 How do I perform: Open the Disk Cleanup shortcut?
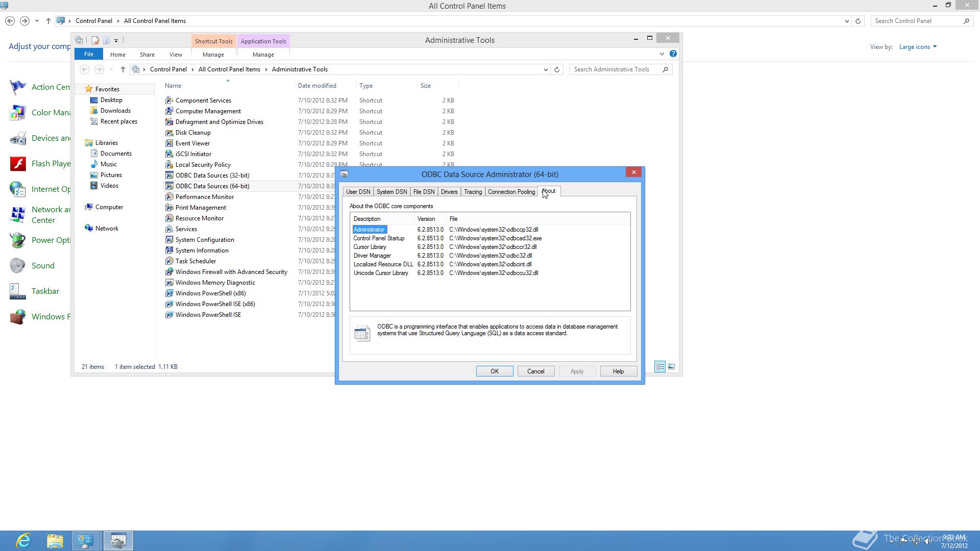tap(193, 133)
